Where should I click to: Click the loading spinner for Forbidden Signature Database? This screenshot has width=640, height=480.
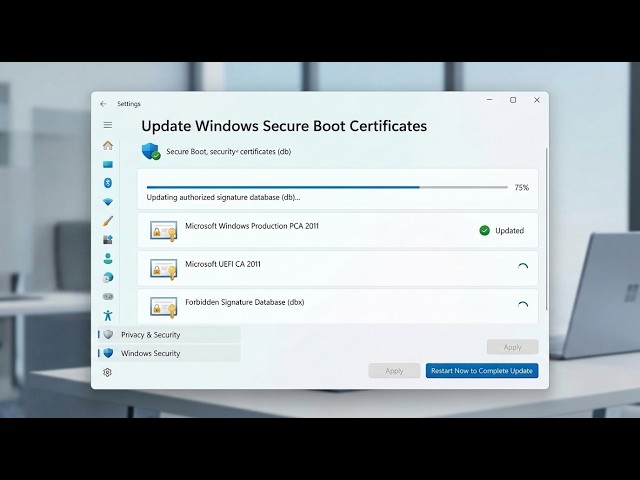tap(523, 306)
